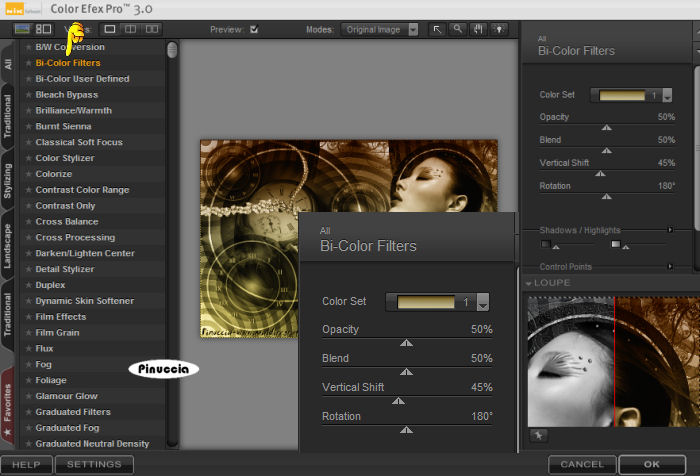700x476 pixels.
Task: Select the Brilliance/Warmth filter
Action: click(74, 110)
